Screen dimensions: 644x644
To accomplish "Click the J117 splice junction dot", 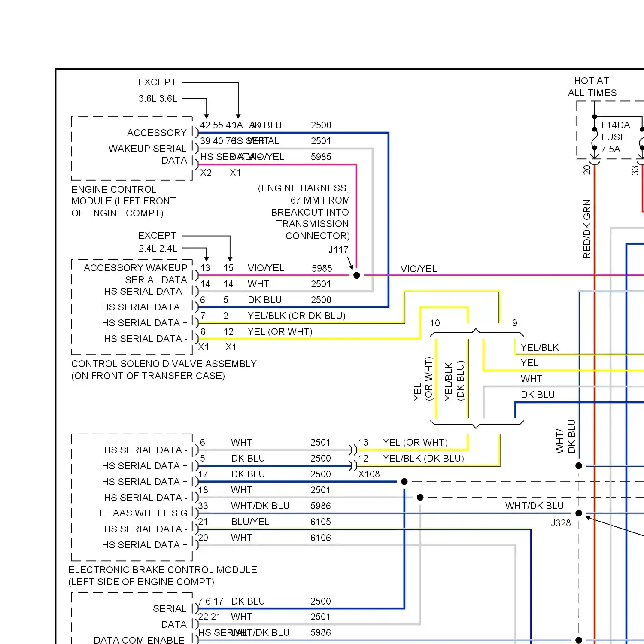I will coord(356,275).
